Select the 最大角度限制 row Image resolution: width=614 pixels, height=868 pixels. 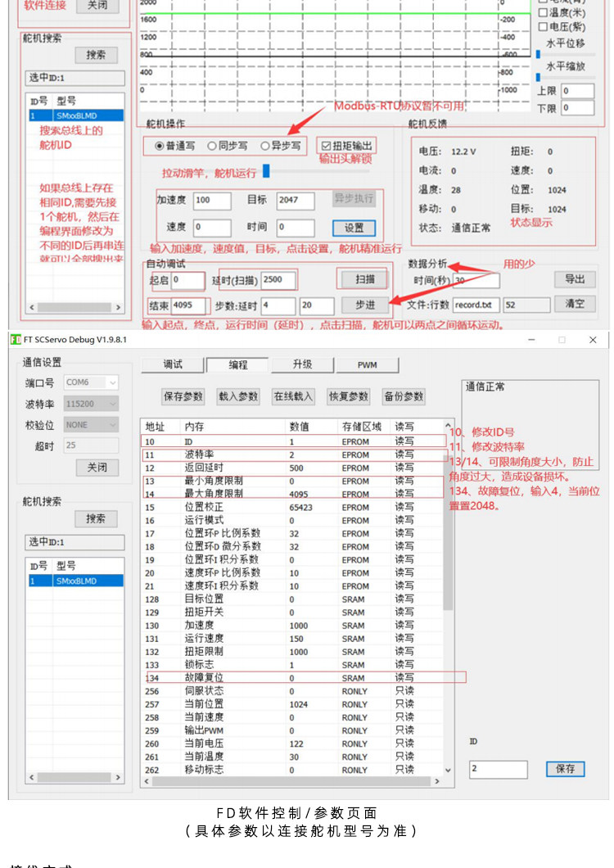[x=292, y=494]
